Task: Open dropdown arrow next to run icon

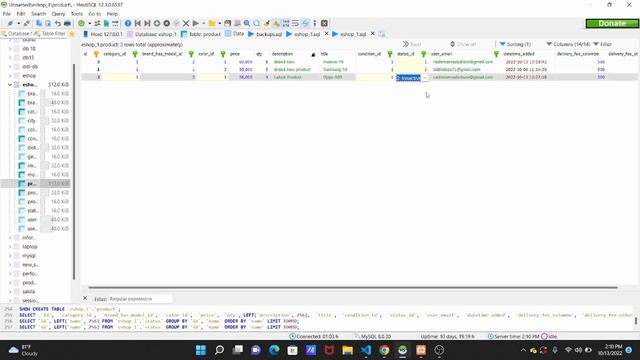Action: coord(203,24)
